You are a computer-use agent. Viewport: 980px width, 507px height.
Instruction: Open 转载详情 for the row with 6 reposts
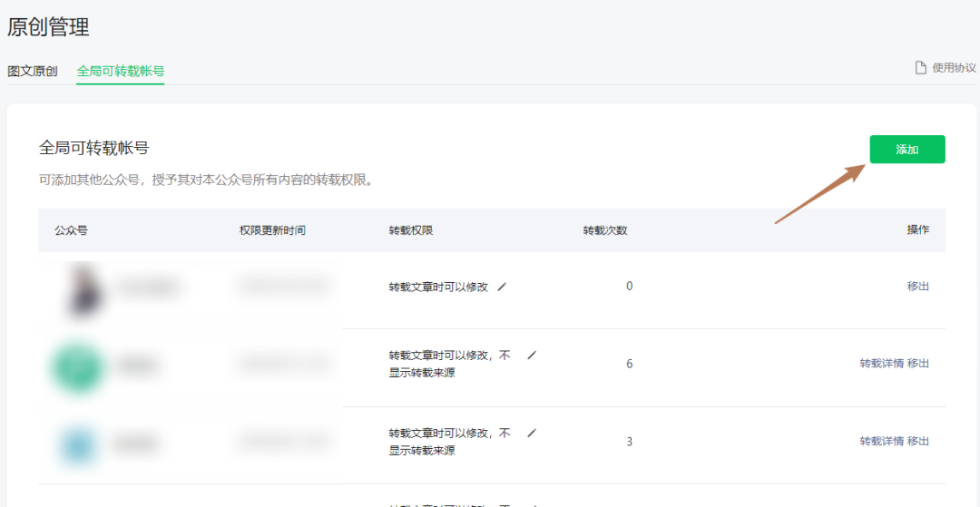[881, 364]
